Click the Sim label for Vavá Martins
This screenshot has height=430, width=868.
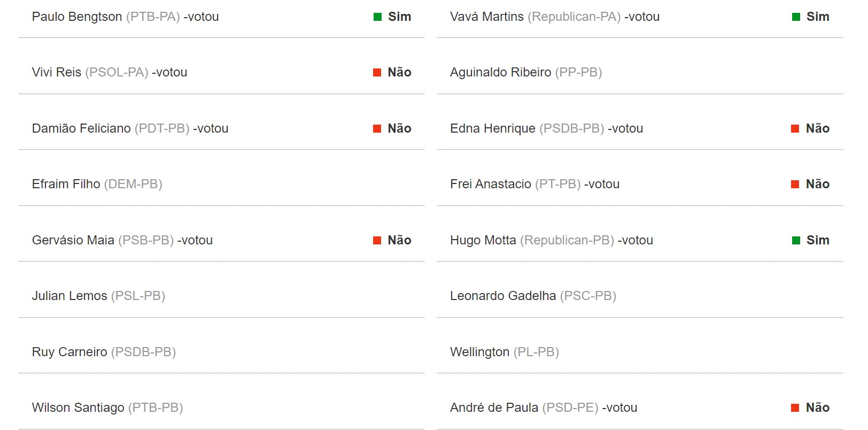(x=818, y=17)
